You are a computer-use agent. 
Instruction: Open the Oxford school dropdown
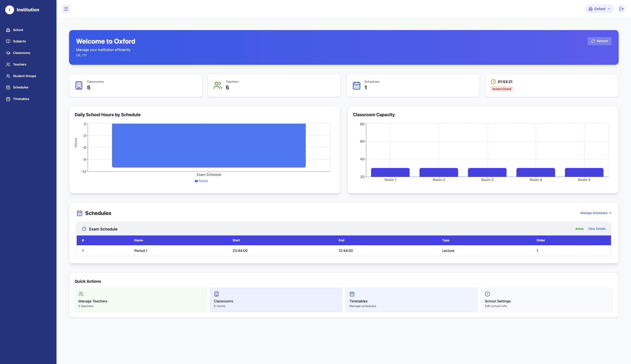[x=599, y=9]
